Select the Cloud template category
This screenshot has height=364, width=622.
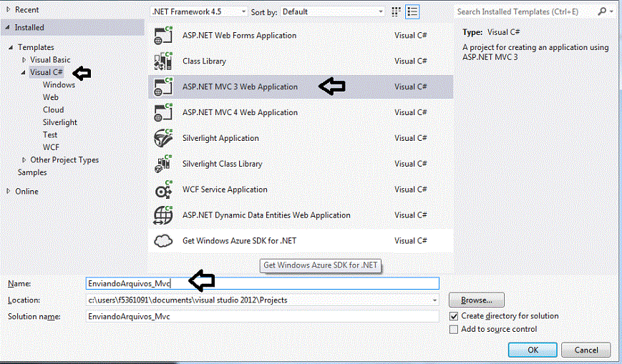[53, 110]
